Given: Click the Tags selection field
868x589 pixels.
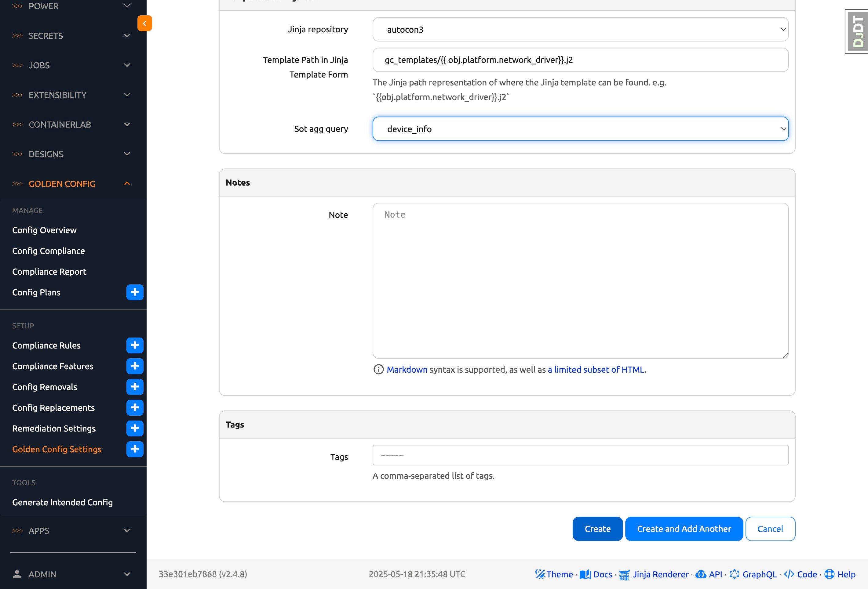Looking at the screenshot, I should [580, 455].
